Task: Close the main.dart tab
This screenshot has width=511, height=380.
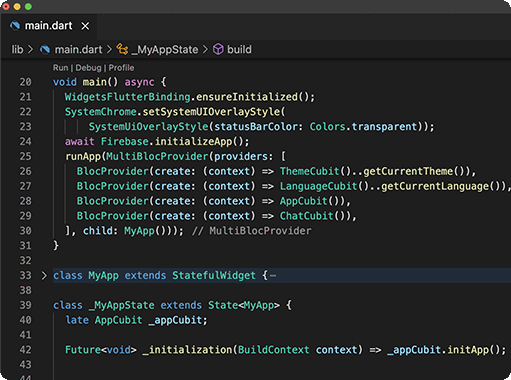Action: (x=85, y=26)
